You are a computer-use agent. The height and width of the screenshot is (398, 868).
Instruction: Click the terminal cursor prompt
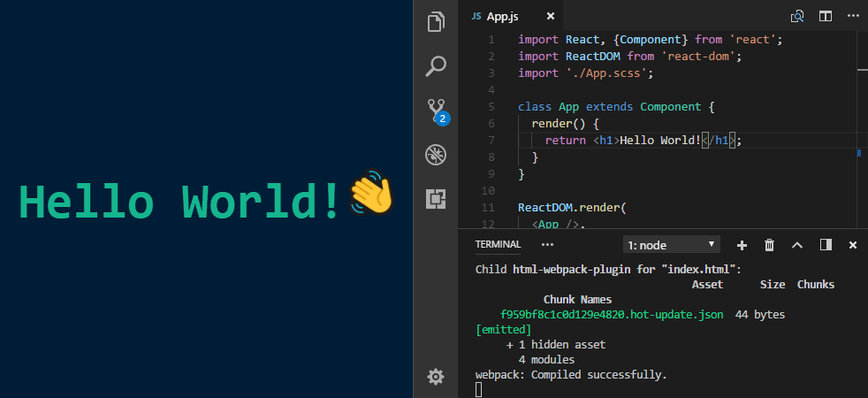(479, 390)
